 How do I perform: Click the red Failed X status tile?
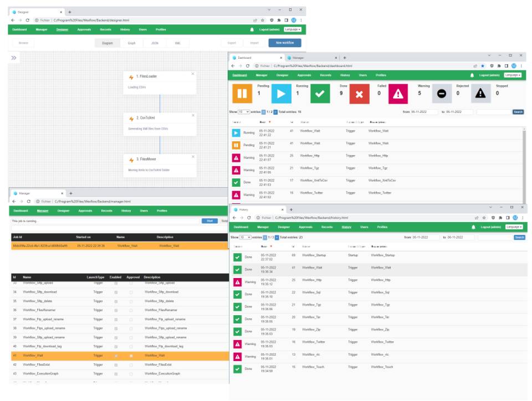tap(359, 93)
